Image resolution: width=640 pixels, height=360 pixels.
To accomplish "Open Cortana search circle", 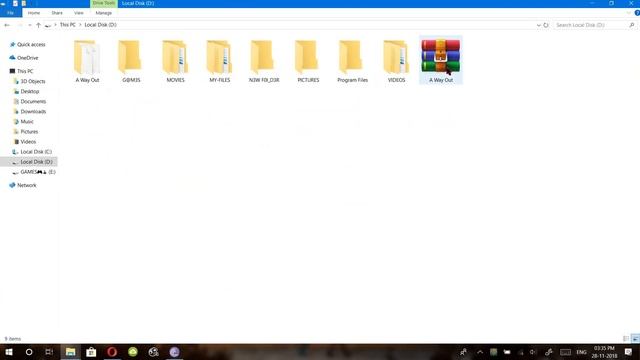I will coord(29,352).
